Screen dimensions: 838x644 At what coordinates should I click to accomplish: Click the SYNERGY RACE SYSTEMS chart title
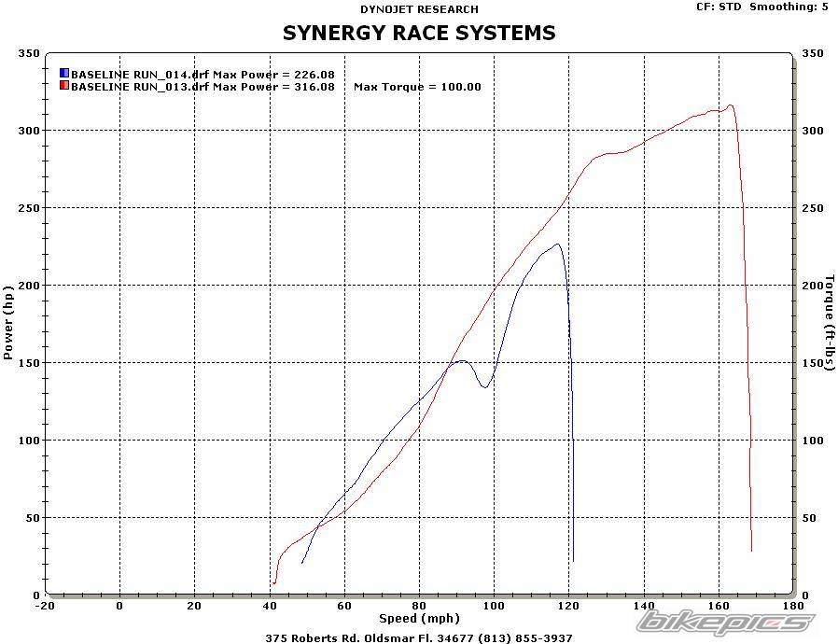419,34
